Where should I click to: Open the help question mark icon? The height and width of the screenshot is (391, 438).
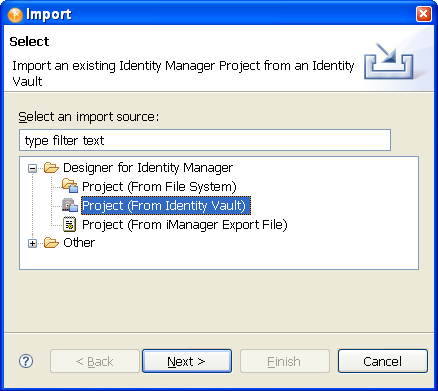(x=26, y=361)
